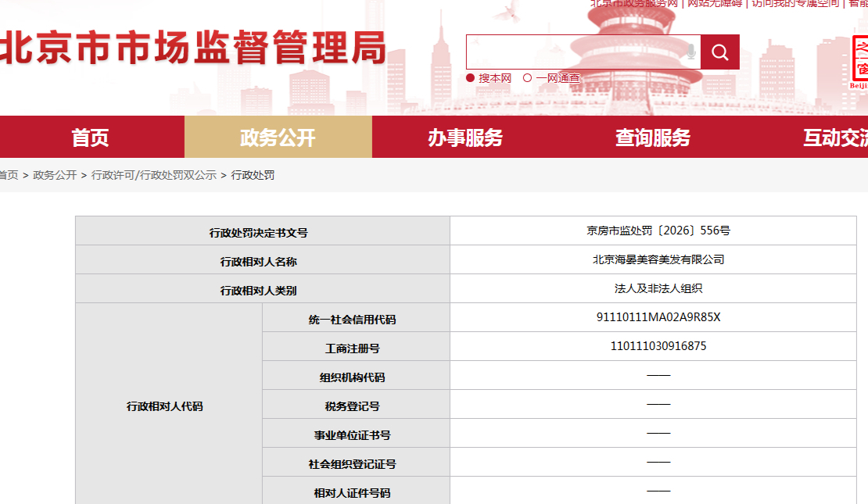Click the 行政相对人名称 header cell
The height and width of the screenshot is (504, 868).
(263, 260)
